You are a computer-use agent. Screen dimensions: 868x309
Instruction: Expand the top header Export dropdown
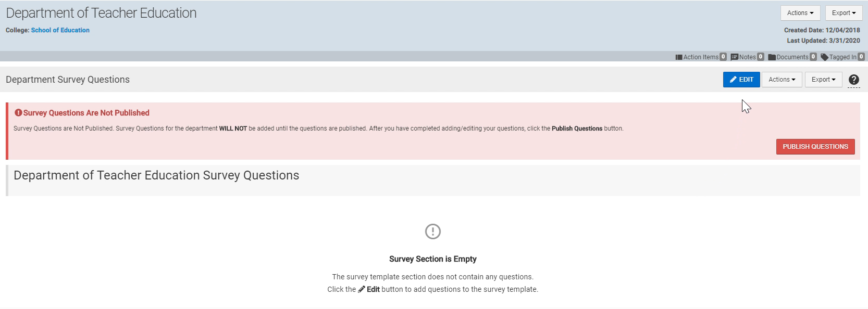(x=844, y=13)
